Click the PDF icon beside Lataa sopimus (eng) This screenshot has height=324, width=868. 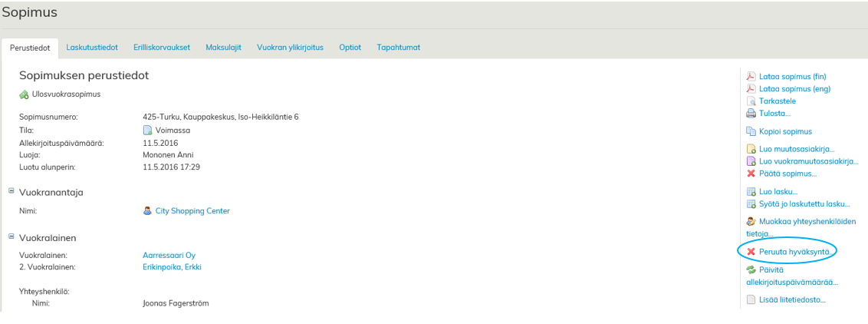(751, 89)
